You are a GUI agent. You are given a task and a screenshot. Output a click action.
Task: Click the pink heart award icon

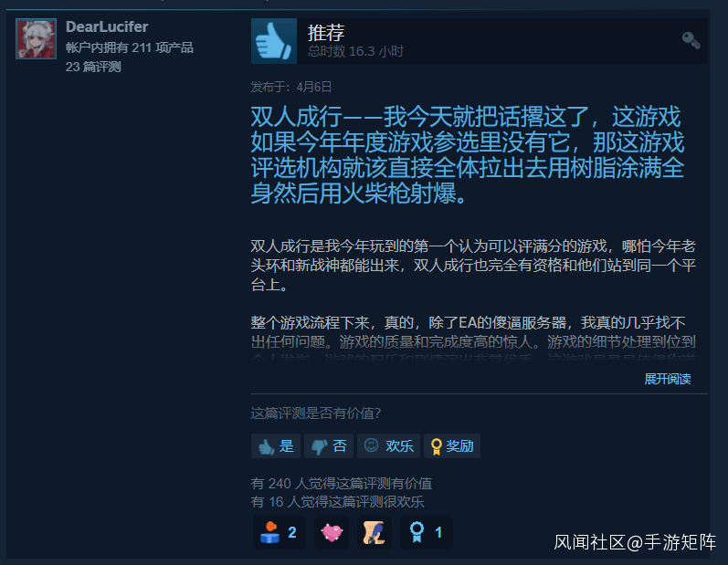point(332,532)
